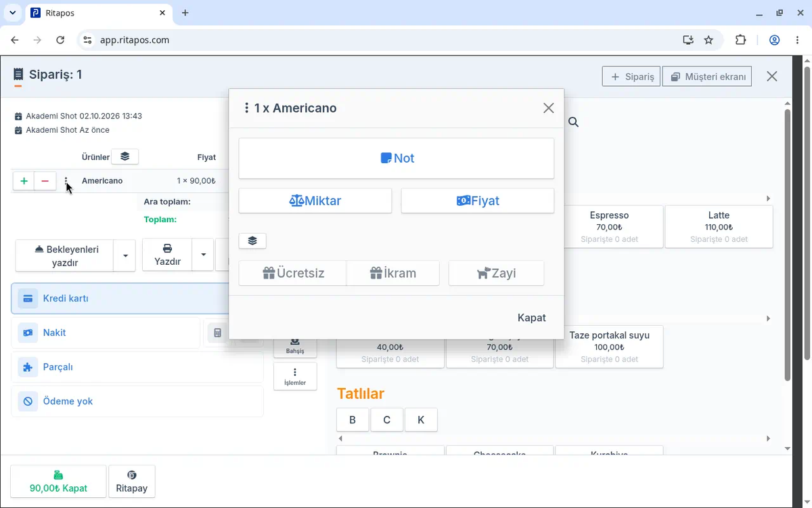Viewport: 812px width, 508px height.
Task: Increase Americano quantity with the plus button
Action: [x=24, y=181]
